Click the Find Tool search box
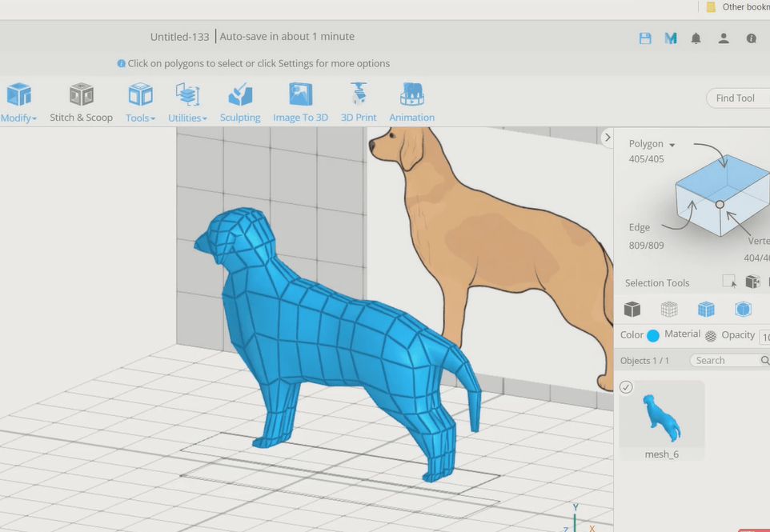 point(738,98)
